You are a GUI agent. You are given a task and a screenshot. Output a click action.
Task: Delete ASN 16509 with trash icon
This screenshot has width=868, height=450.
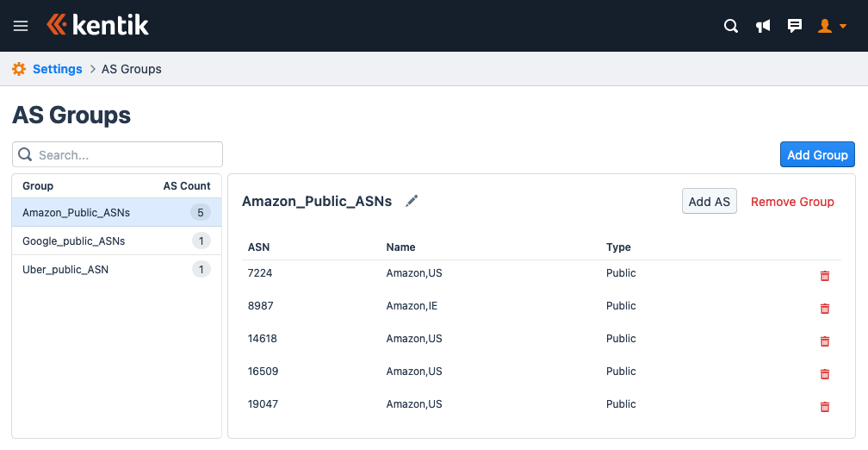(x=825, y=373)
